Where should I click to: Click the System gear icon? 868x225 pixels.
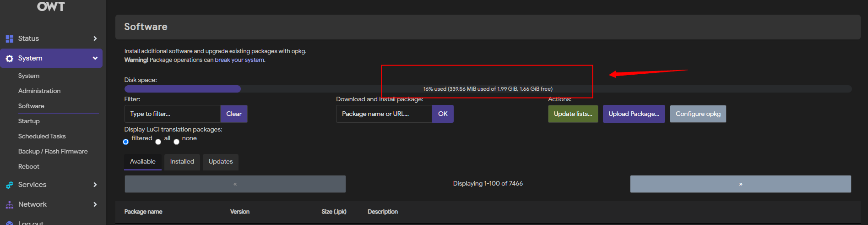point(10,58)
